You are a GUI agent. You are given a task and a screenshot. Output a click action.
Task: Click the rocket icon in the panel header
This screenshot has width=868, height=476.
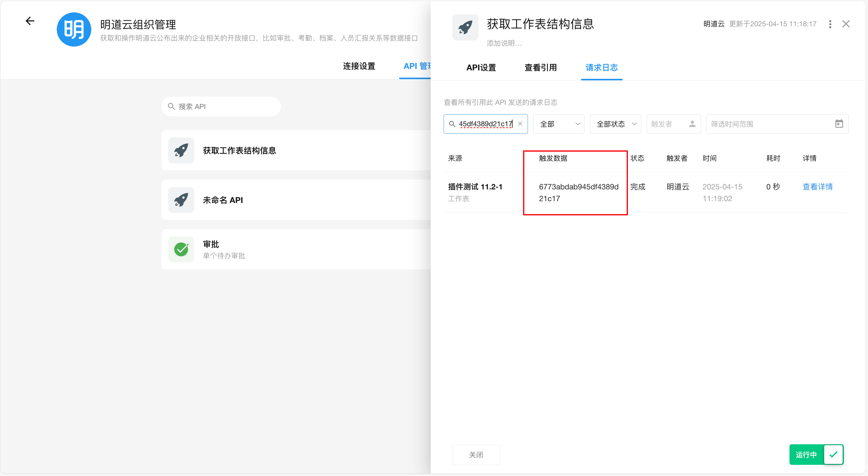[465, 27]
